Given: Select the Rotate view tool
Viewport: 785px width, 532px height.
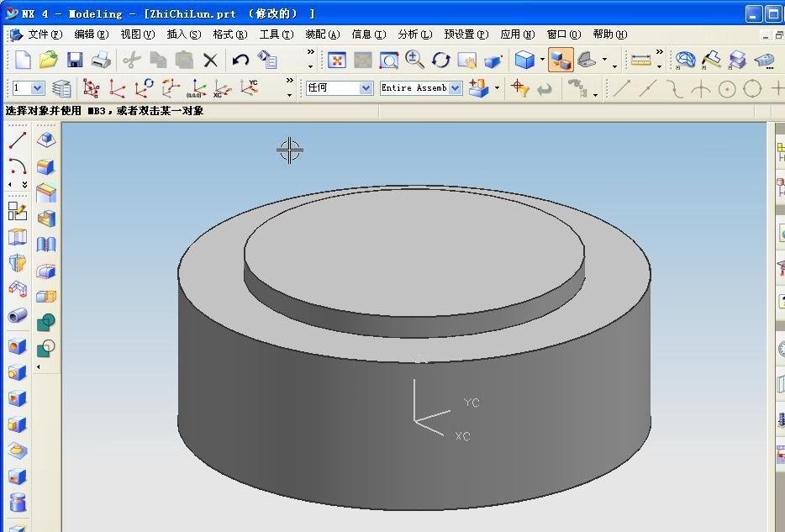Looking at the screenshot, I should click(441, 60).
